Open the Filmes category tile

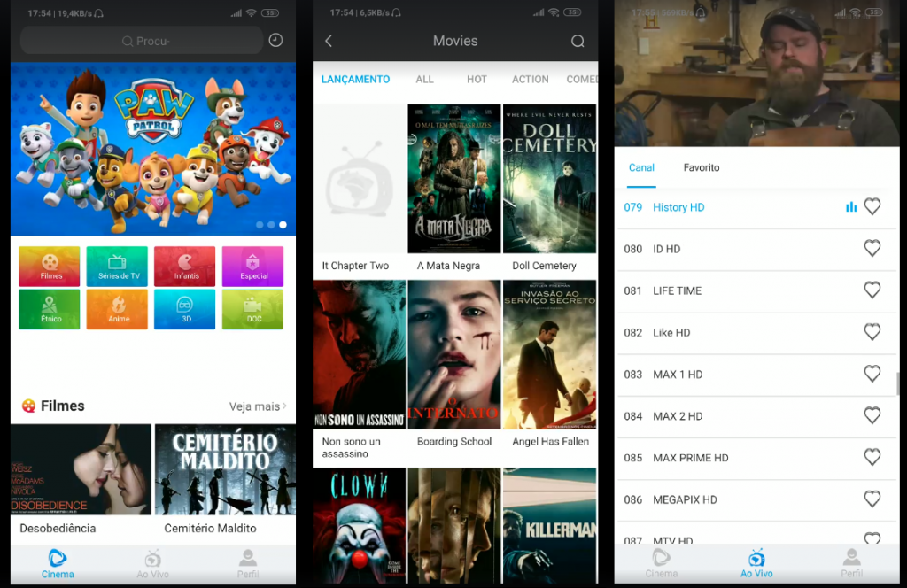point(50,266)
